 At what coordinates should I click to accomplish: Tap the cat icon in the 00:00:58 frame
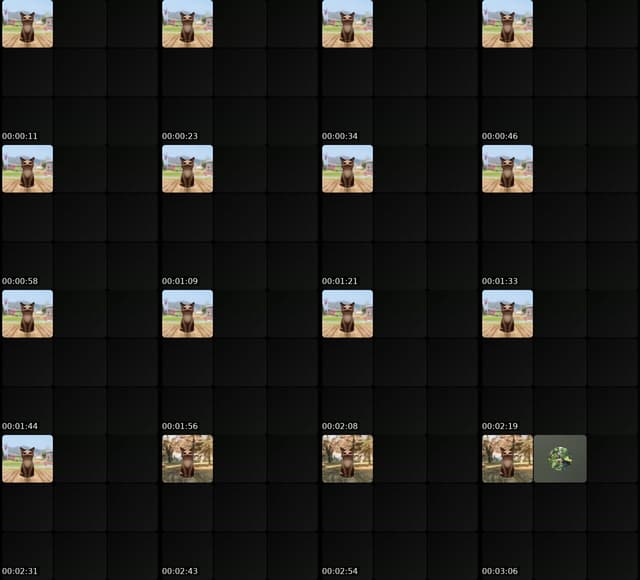pyautogui.click(x=27, y=169)
